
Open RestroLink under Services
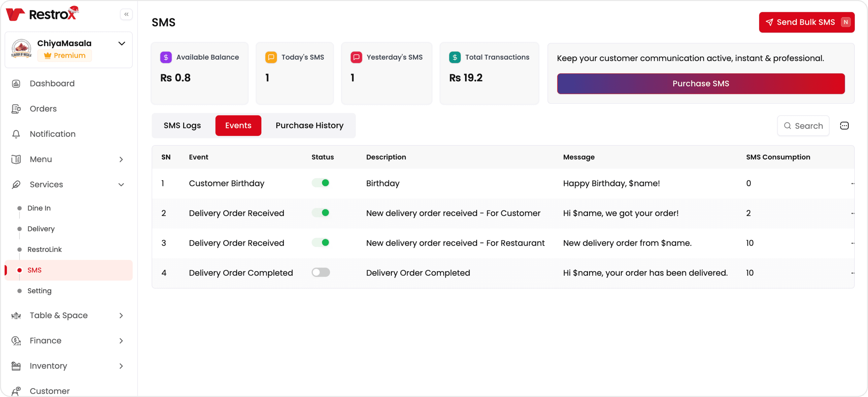tap(45, 250)
